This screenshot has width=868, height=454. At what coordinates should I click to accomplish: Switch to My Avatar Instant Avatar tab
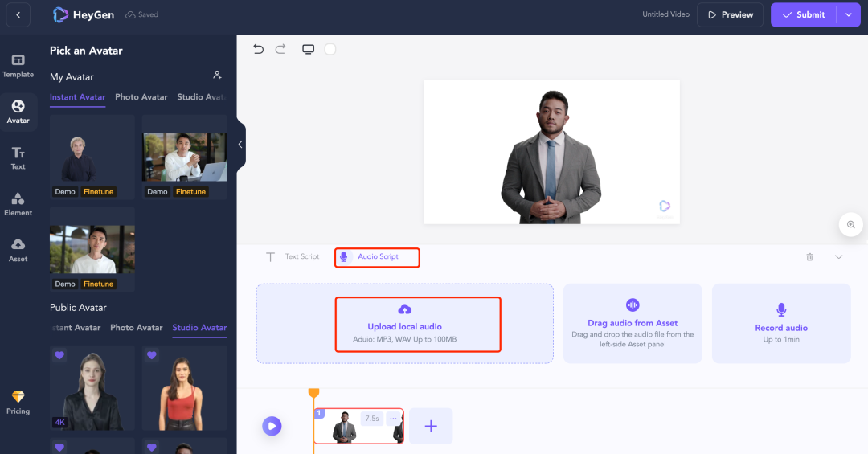pyautogui.click(x=77, y=97)
